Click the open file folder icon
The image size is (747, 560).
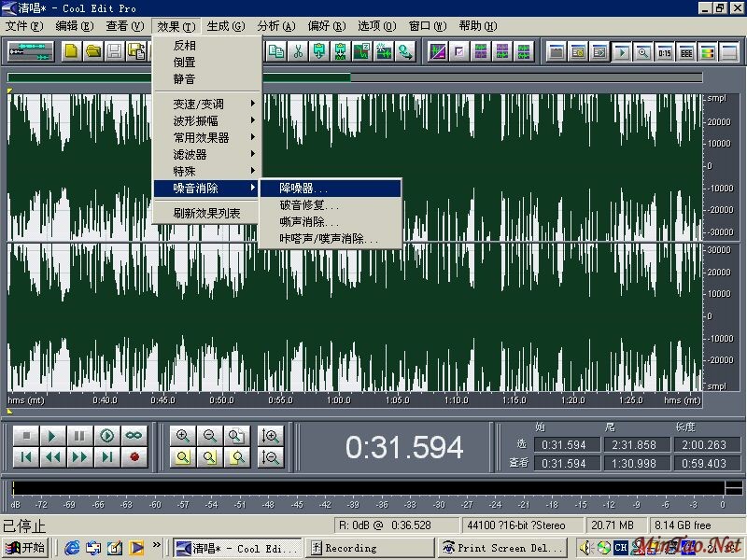tap(93, 51)
